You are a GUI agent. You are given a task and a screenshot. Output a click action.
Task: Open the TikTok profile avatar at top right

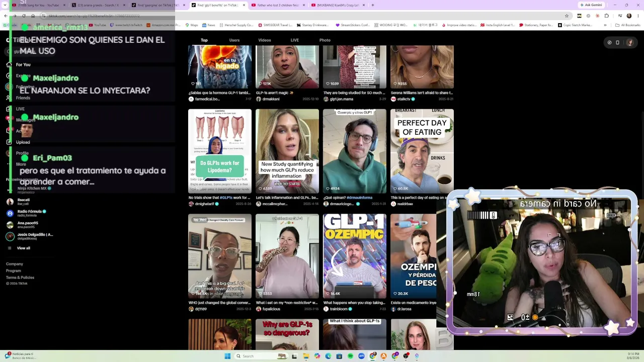pyautogui.click(x=630, y=42)
